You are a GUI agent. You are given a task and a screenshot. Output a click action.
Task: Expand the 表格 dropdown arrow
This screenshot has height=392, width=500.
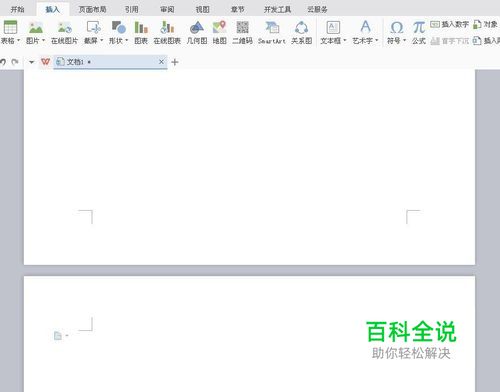coord(18,40)
